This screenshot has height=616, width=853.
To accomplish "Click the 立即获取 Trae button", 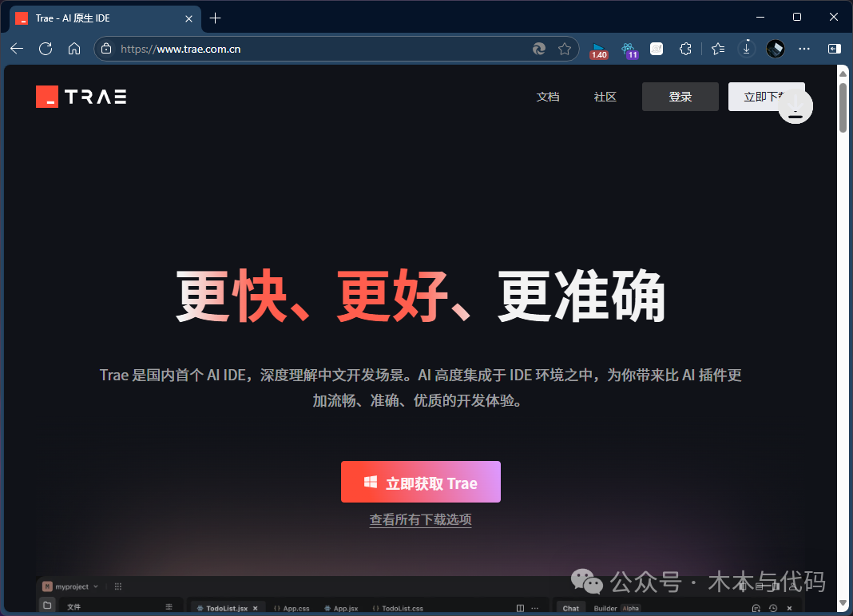I will click(421, 482).
